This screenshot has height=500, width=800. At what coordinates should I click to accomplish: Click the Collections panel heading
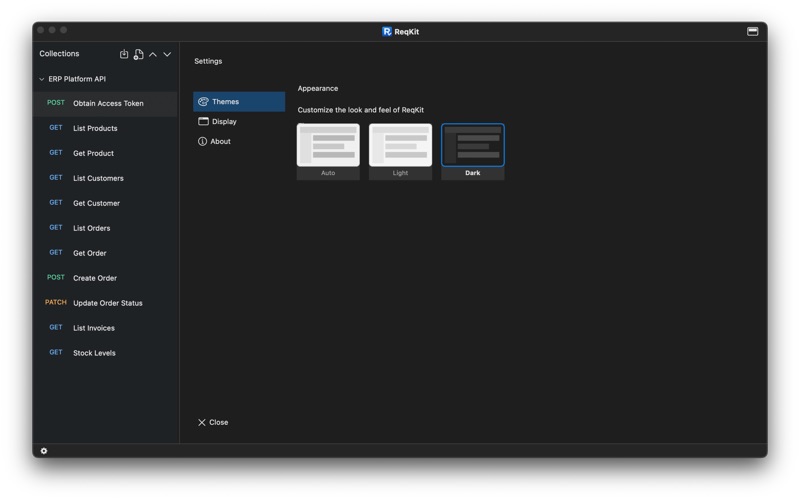pos(59,54)
